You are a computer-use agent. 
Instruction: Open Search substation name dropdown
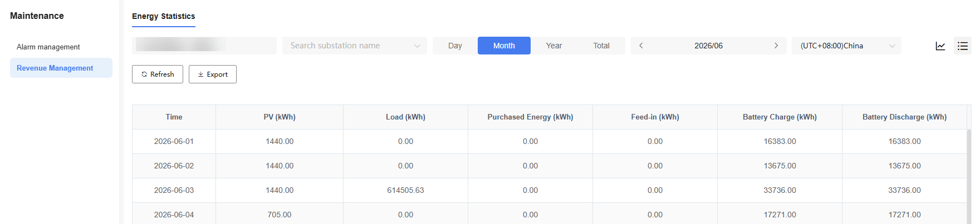click(x=355, y=46)
